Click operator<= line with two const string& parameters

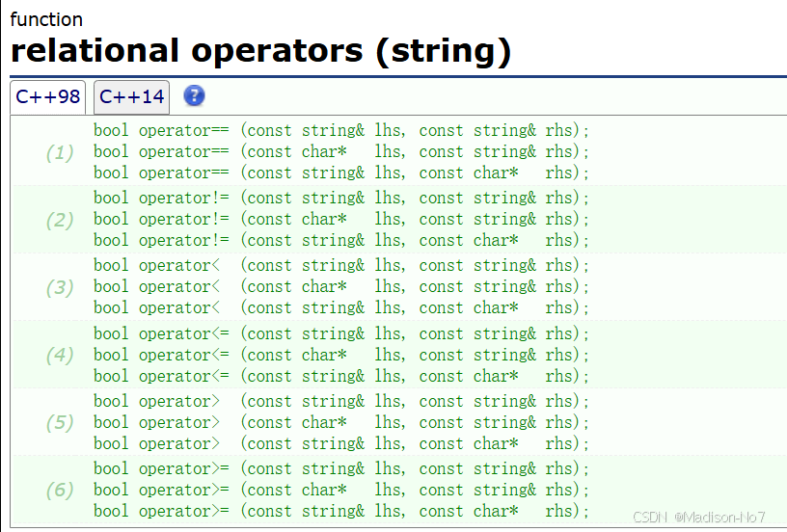(x=341, y=333)
